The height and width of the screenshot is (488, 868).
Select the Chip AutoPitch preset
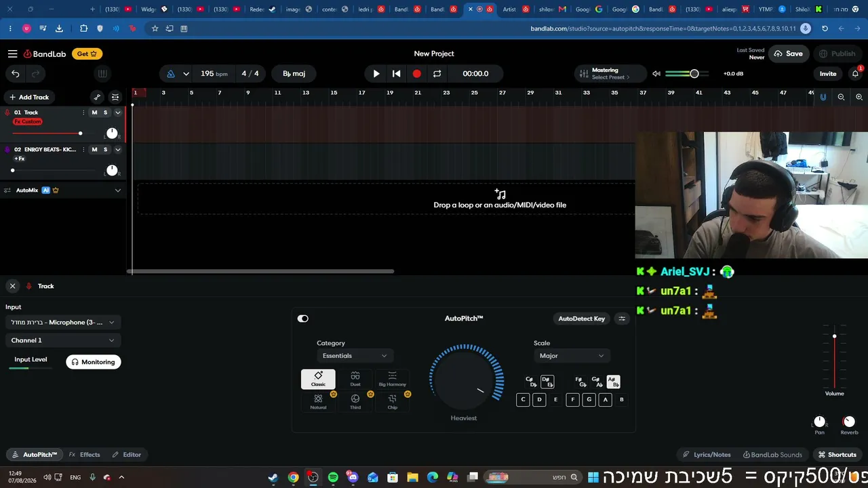tap(392, 402)
